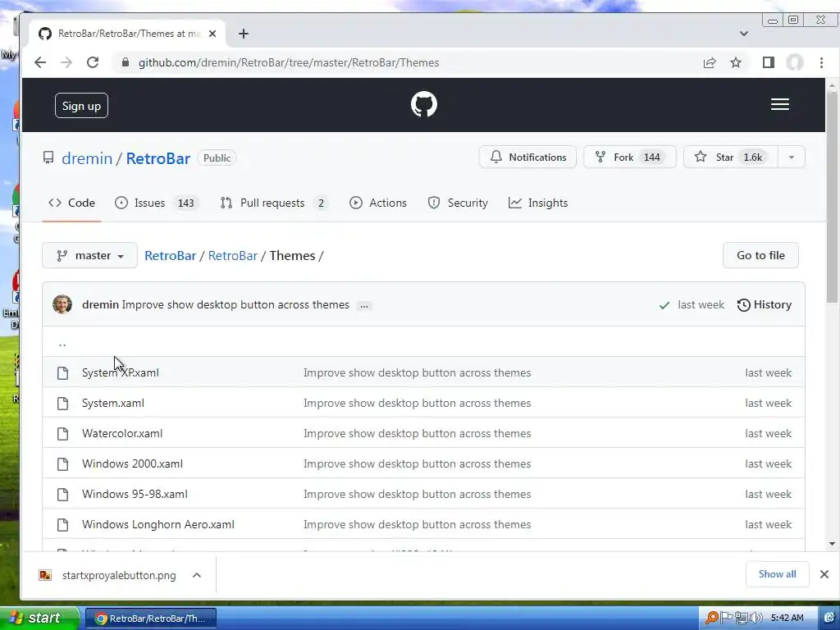Bookmark this page with the star icon

[x=736, y=62]
